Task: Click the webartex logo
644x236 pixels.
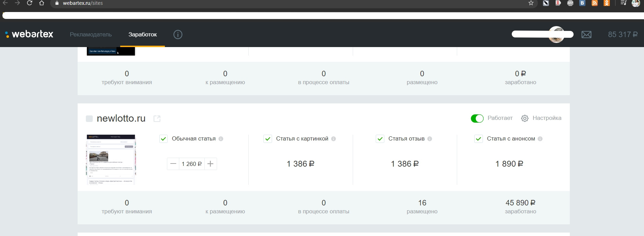Action: (29, 34)
